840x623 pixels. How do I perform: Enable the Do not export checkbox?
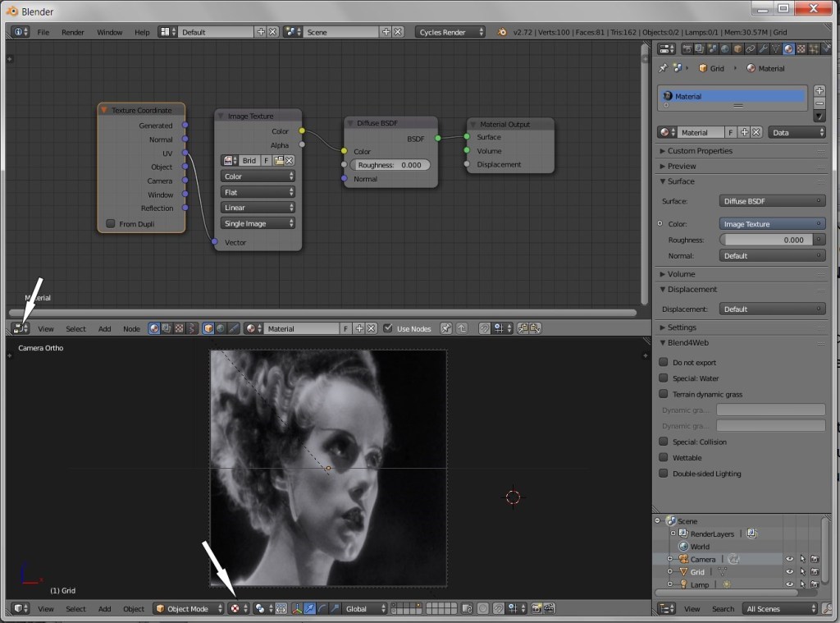pyautogui.click(x=664, y=362)
